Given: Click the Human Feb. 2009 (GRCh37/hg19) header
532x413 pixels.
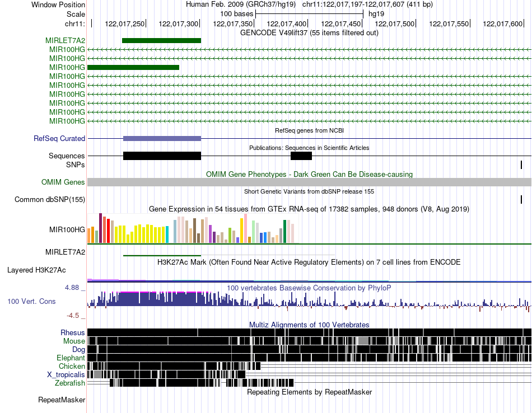Looking at the screenshot, I should click(x=241, y=4).
